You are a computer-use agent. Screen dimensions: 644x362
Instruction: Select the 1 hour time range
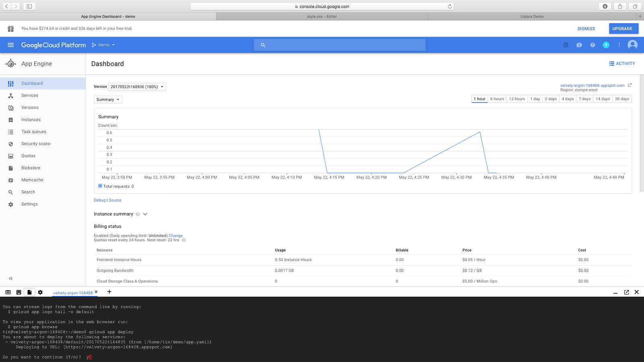pyautogui.click(x=479, y=99)
